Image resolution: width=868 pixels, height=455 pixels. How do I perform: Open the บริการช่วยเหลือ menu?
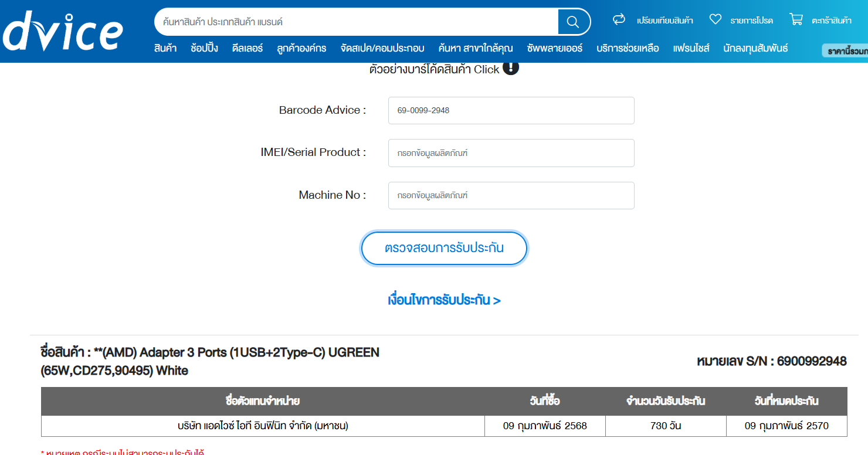tap(628, 48)
